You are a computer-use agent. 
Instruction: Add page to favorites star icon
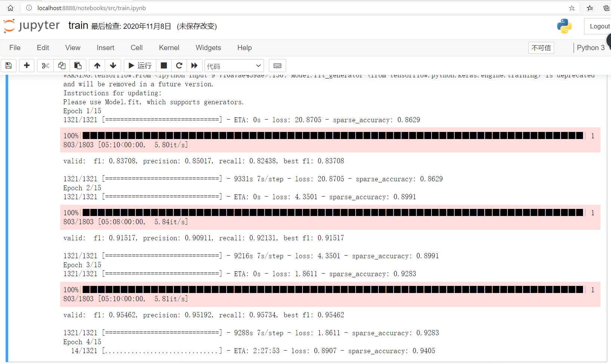572,8
